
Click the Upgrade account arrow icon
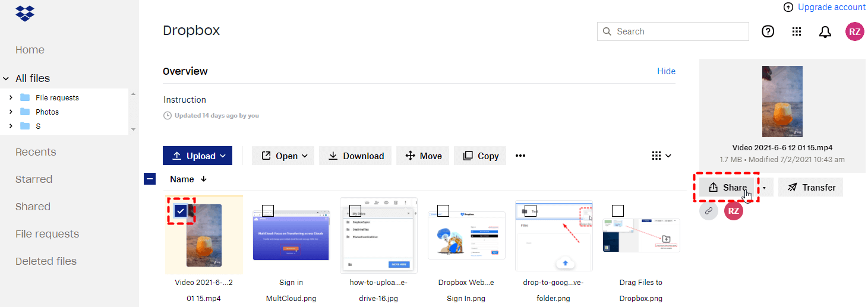pos(788,7)
